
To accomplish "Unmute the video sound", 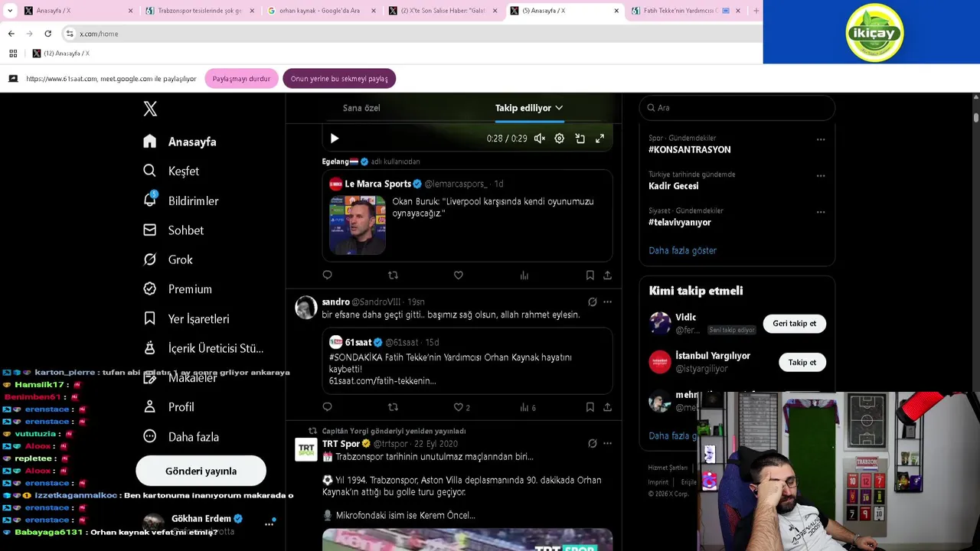I will click(540, 139).
